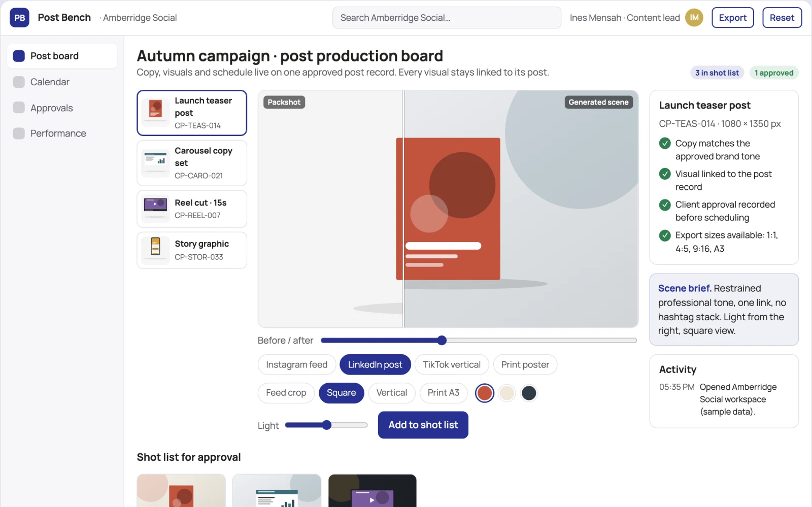
Task: Open the red poster shot list thumbnail
Action: [x=181, y=491]
